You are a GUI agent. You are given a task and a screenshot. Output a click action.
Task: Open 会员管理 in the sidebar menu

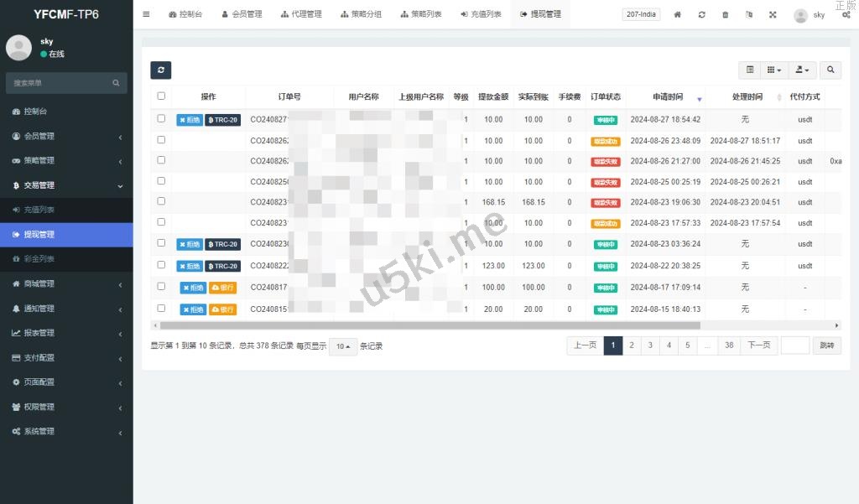(66, 136)
